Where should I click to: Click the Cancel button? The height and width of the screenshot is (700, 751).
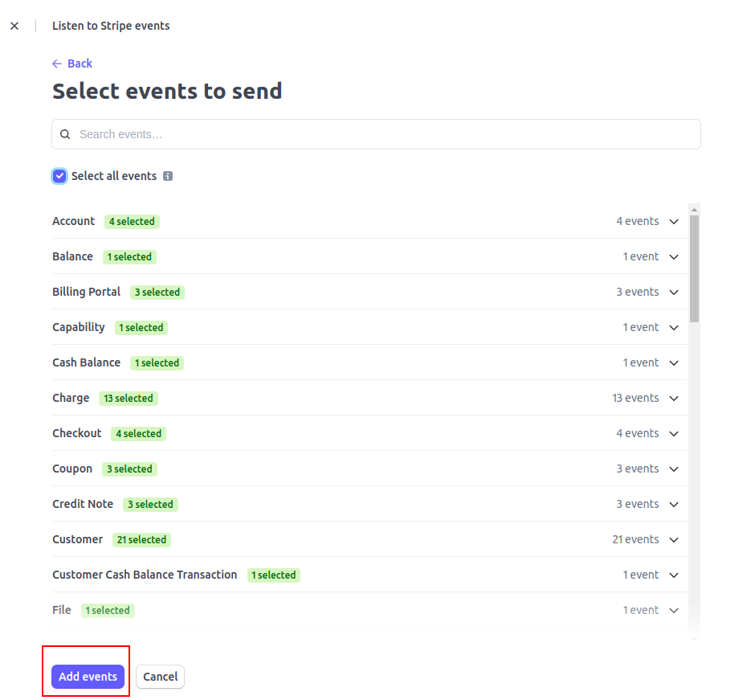pyautogui.click(x=161, y=677)
